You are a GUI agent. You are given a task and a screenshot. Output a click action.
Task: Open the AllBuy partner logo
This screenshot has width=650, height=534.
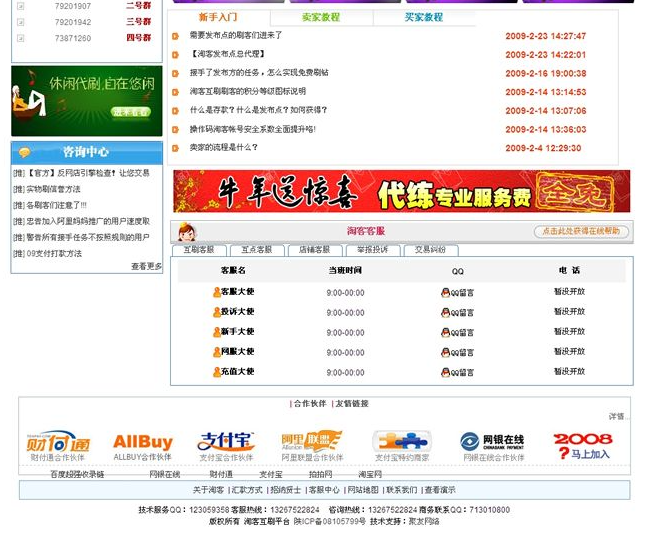142,441
